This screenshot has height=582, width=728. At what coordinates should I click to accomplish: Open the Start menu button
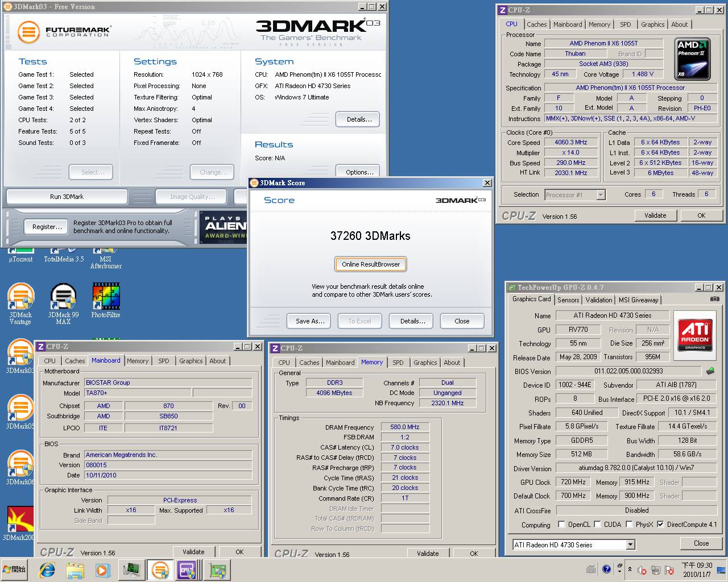point(16,569)
